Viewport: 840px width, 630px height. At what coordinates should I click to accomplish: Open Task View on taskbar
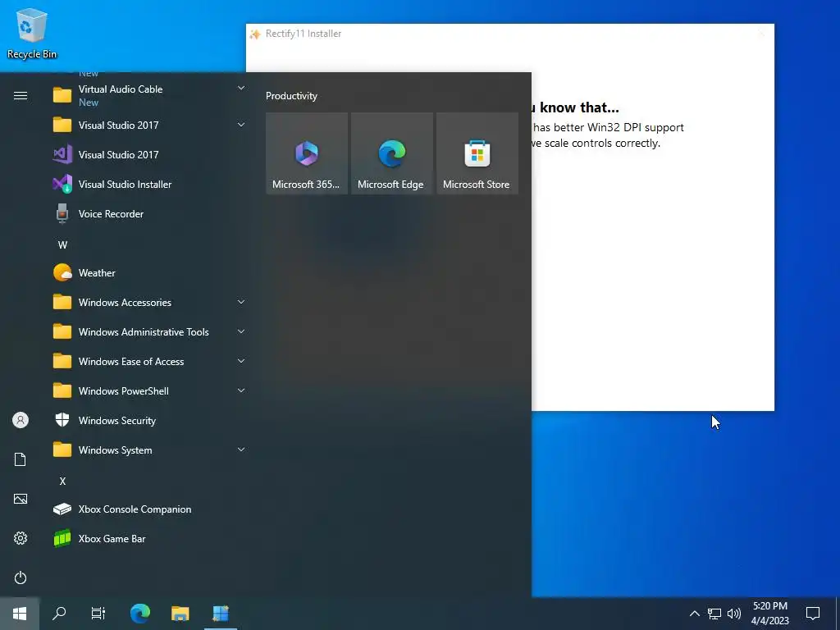click(98, 614)
